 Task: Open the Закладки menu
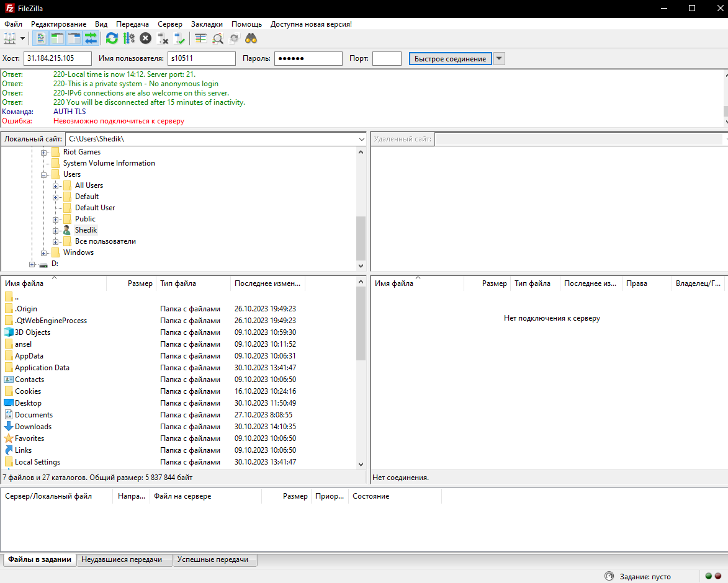(x=207, y=24)
